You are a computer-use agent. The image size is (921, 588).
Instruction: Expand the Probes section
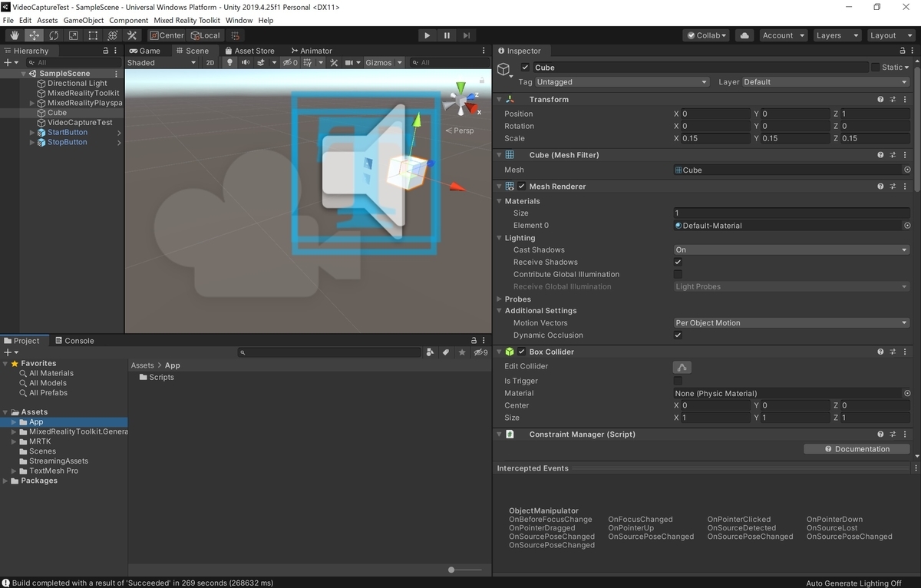tap(500, 299)
